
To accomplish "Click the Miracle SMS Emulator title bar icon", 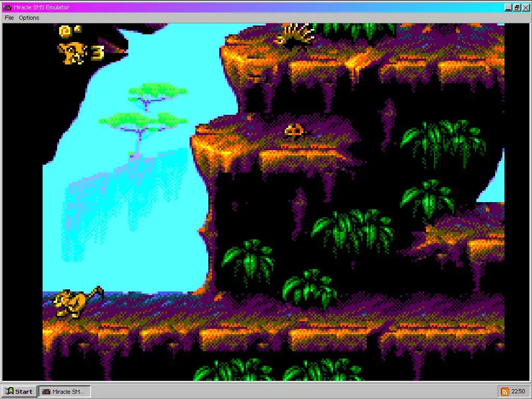I will coord(7,7).
